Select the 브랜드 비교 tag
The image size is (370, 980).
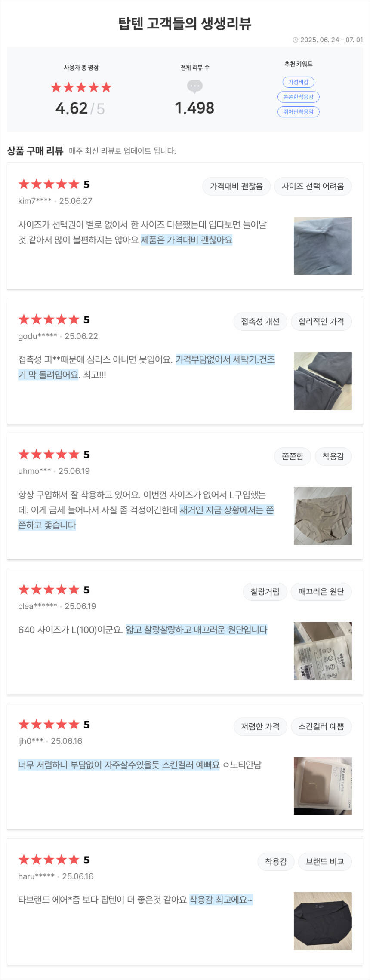[324, 862]
